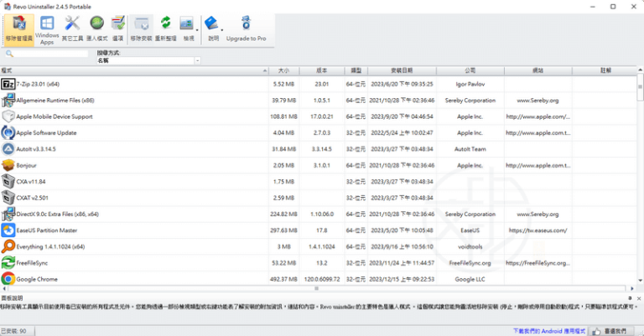Sort by the 大小 size column header
Viewport: 644px width, 336px height.
pyautogui.click(x=283, y=71)
